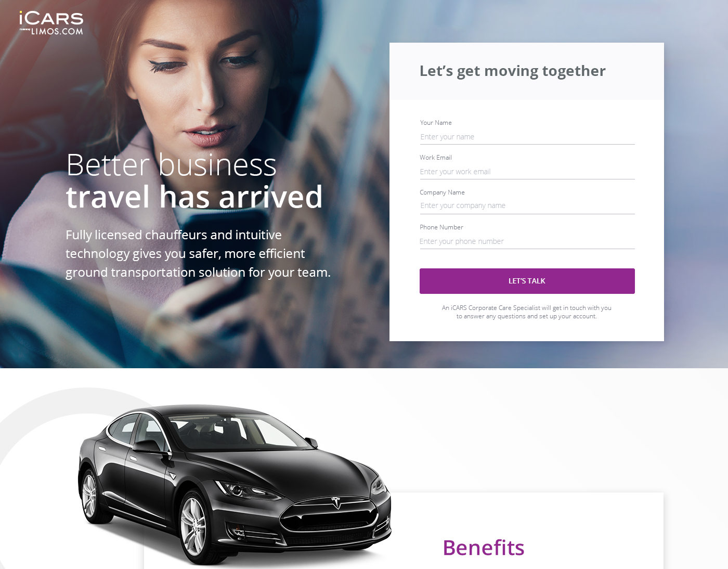This screenshot has width=728, height=569.
Task: Select the purple Benefits heading
Action: click(x=483, y=548)
